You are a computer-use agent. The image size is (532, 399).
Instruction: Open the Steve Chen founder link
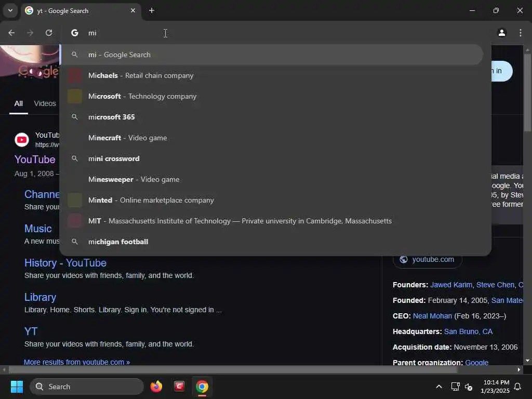tap(495, 285)
